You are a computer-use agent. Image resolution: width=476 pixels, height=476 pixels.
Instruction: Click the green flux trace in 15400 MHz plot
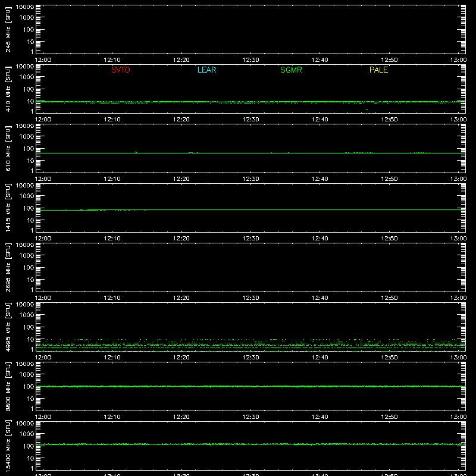tap(250, 444)
